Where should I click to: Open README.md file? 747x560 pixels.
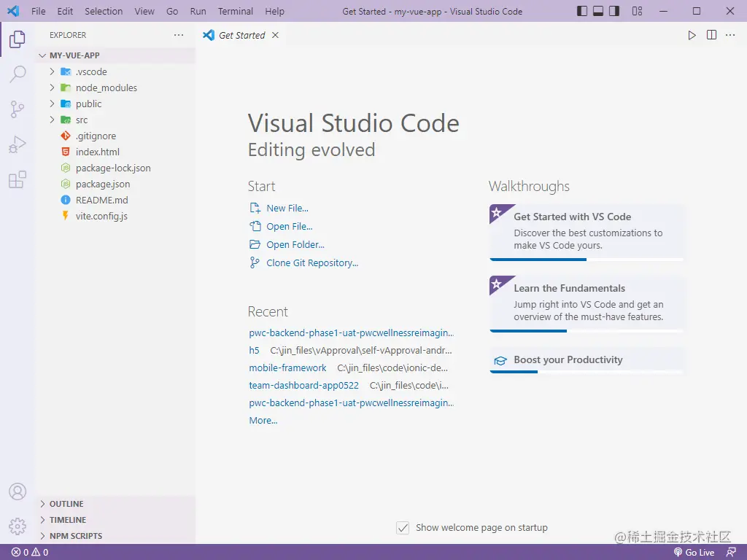coord(117,200)
